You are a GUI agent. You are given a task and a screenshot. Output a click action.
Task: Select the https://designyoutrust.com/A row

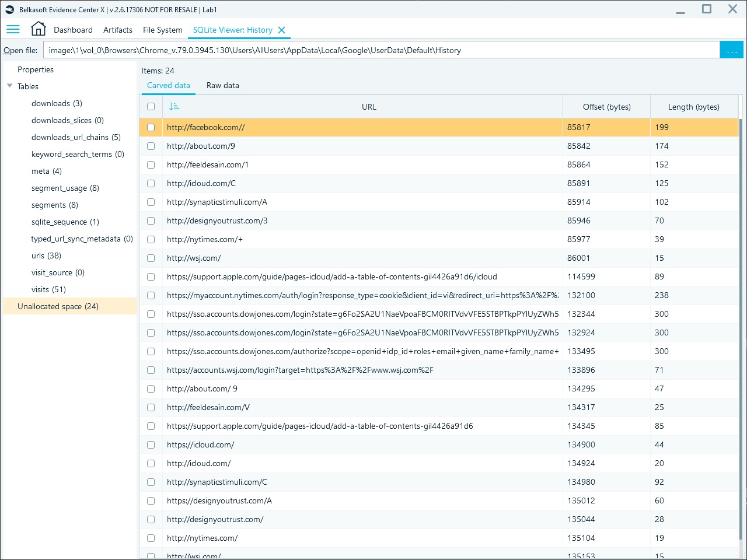click(438, 501)
